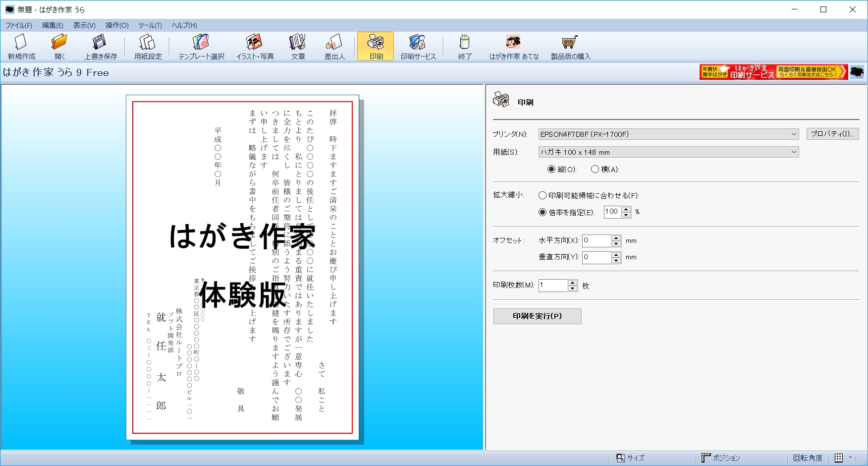Launch はがき作家 あてな from toolbar
This screenshot has width=868, height=466.
514,42
